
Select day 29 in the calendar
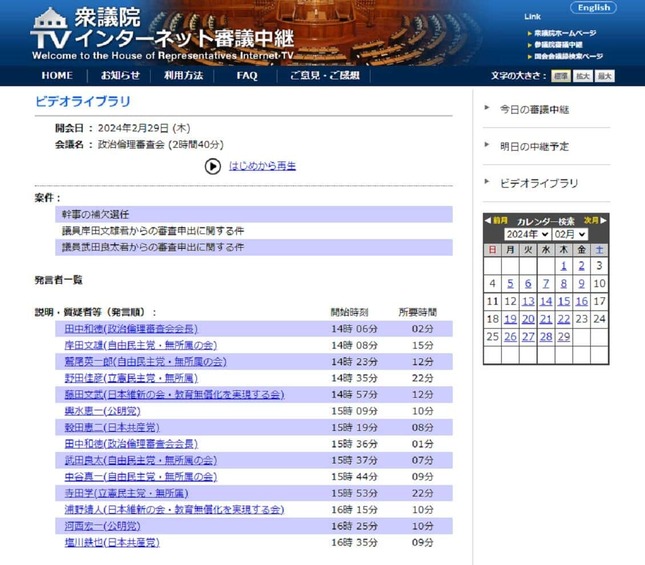click(x=565, y=337)
